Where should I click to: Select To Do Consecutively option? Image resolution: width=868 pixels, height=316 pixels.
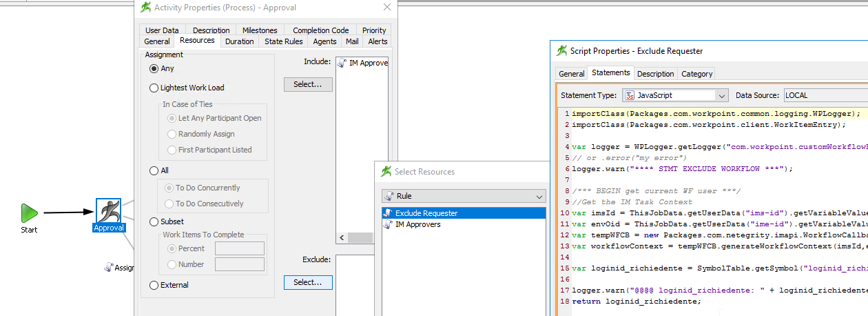coord(169,204)
